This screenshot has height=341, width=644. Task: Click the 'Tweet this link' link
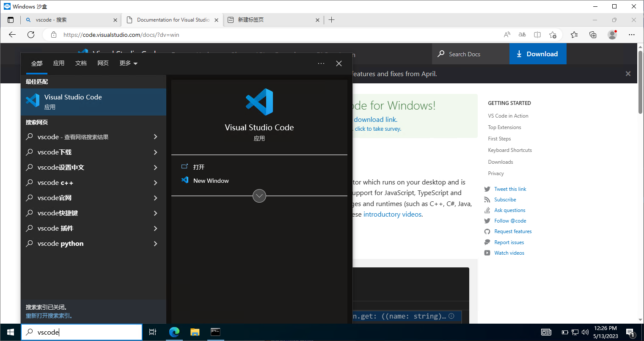tap(510, 189)
